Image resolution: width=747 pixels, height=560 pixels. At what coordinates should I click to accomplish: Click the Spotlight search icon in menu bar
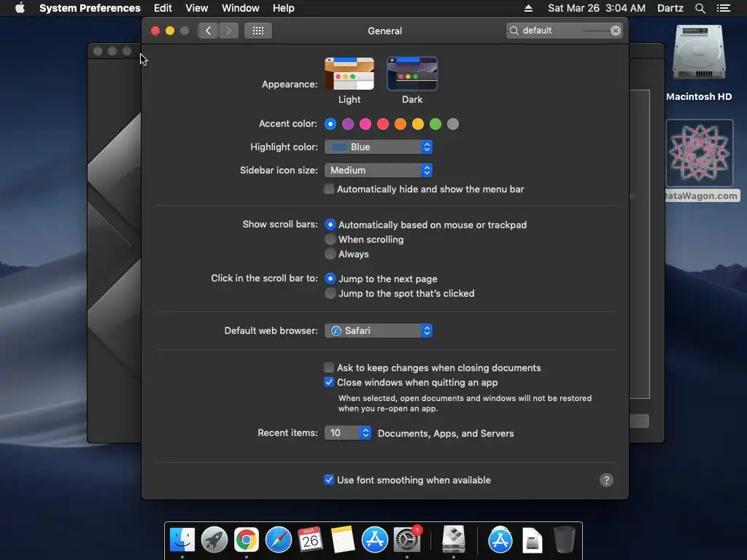[x=700, y=8]
